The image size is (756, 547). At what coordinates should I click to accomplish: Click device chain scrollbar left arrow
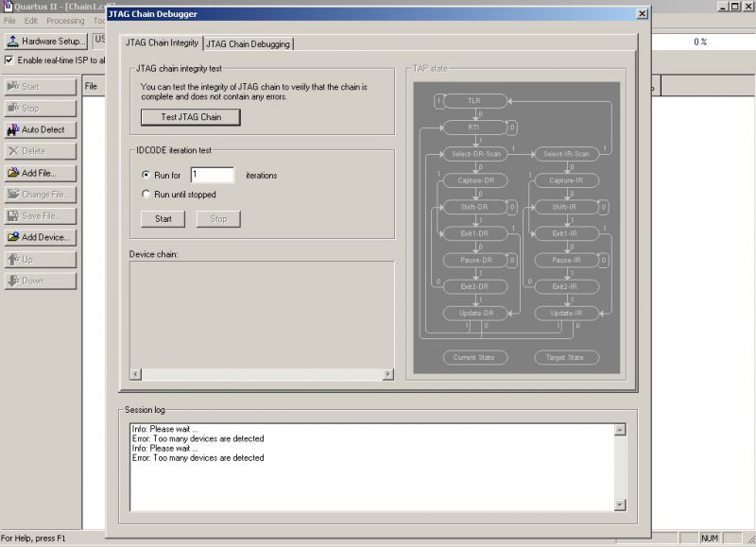coord(136,374)
